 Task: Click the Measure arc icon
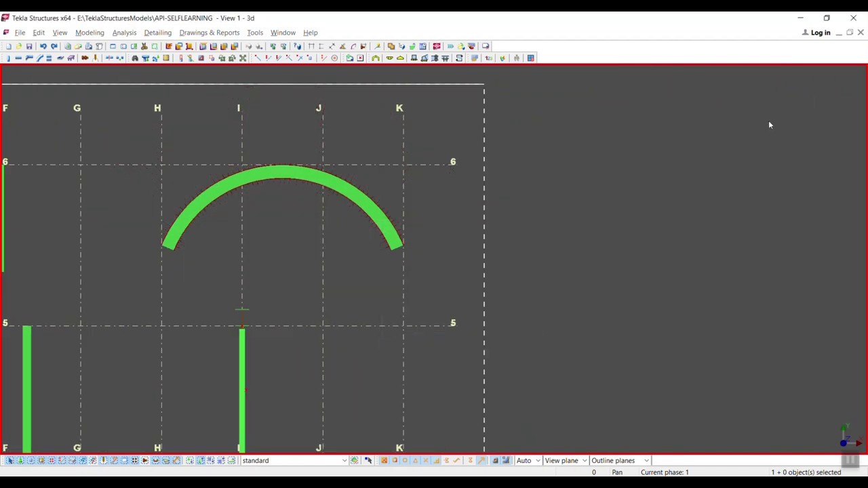tap(353, 46)
